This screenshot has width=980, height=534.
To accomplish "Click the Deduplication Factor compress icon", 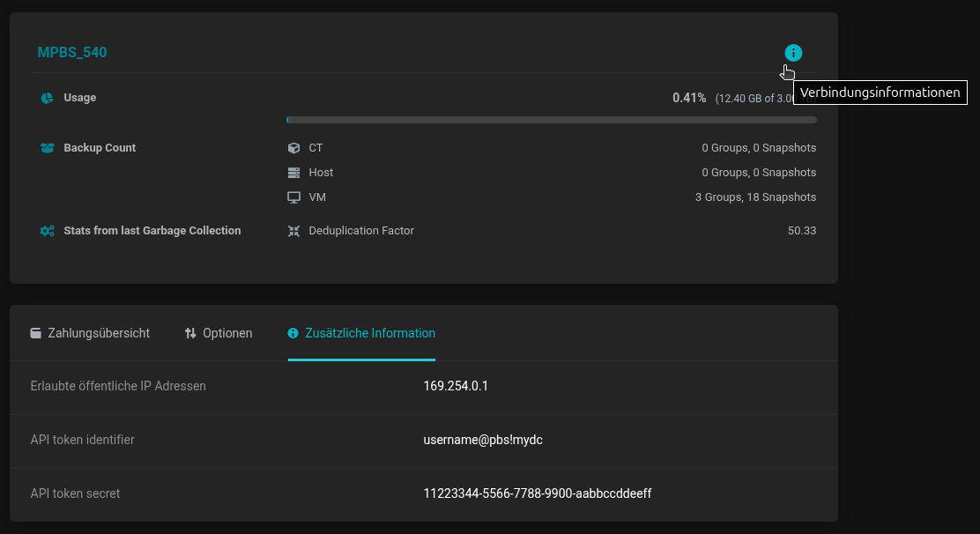I will [294, 231].
